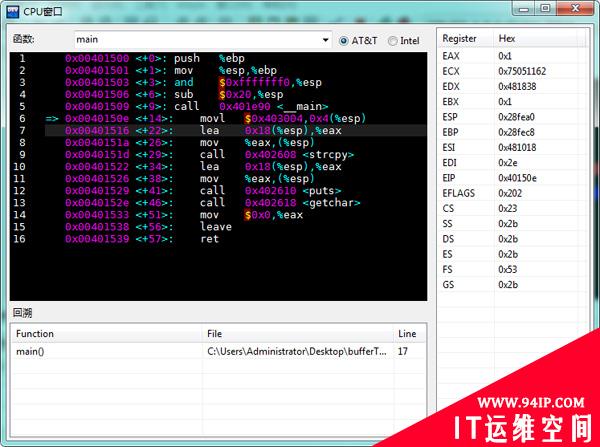The width and height of the screenshot is (600, 447).
Task: Minimize the CPU window
Action: tap(524, 8)
